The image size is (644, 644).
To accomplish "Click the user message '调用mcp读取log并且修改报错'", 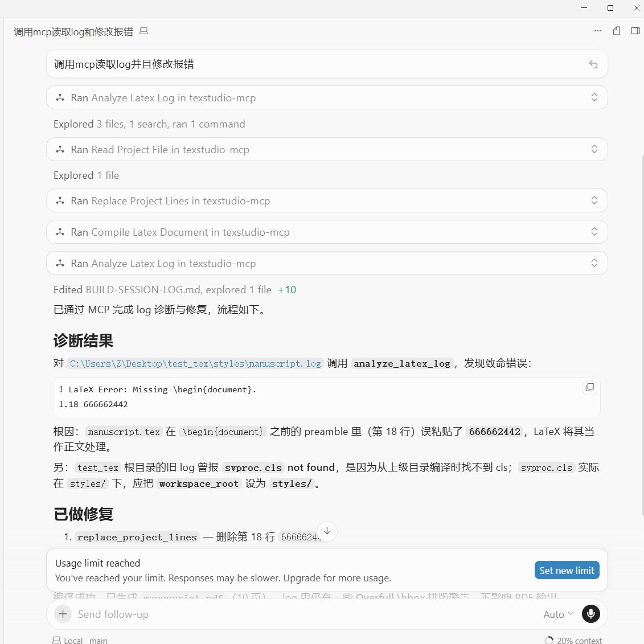I will (x=124, y=64).
